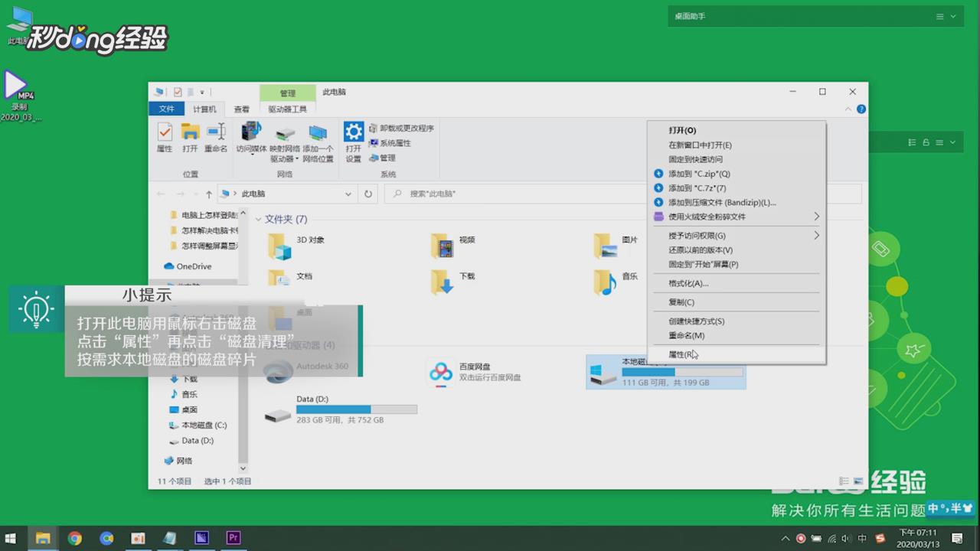Choose 创建快捷方式(S)

coord(737,321)
